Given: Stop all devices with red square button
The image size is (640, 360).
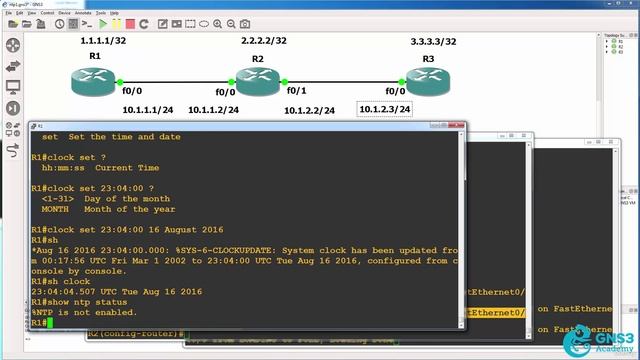Looking at the screenshot, I should point(130,24).
